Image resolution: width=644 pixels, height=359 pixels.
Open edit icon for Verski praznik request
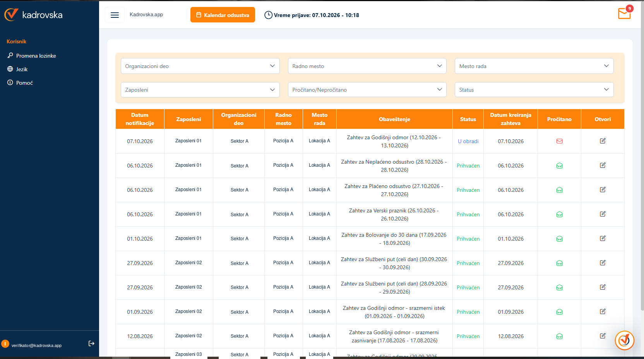click(603, 214)
